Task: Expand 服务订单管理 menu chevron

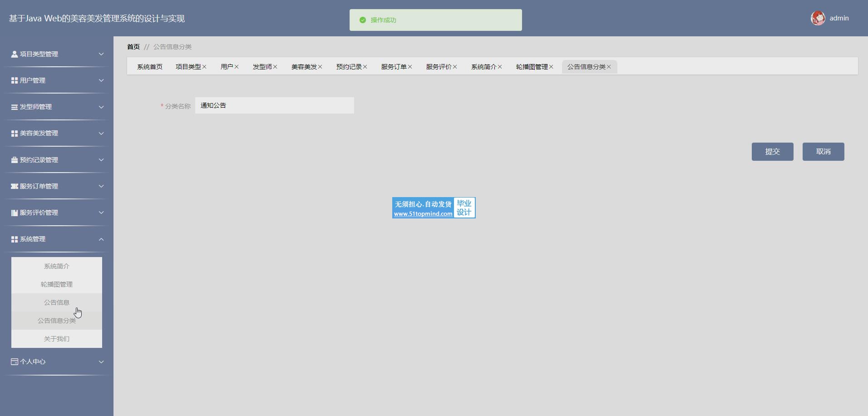Action: [101, 186]
